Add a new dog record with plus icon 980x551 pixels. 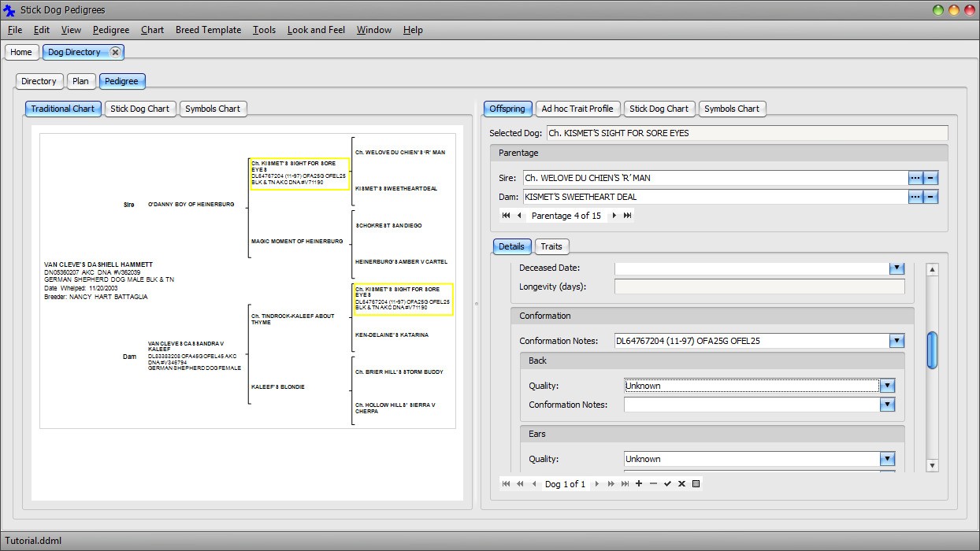pos(639,484)
